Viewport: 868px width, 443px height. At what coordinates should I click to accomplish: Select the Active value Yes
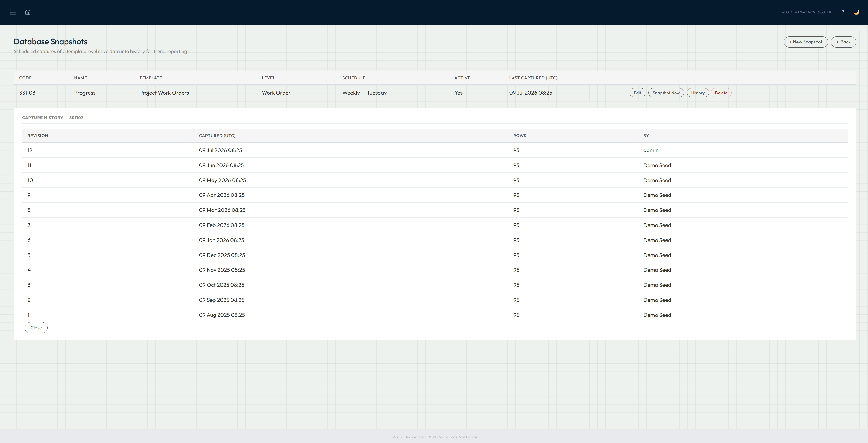click(x=458, y=93)
